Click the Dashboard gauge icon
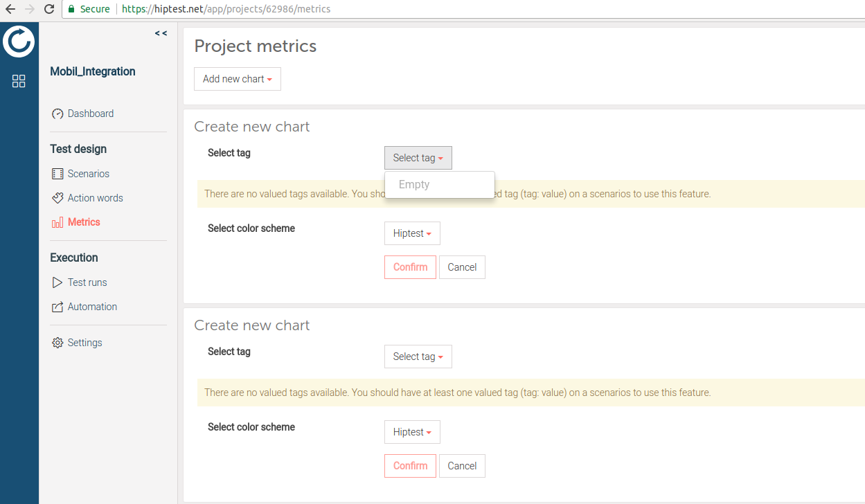 click(x=57, y=114)
